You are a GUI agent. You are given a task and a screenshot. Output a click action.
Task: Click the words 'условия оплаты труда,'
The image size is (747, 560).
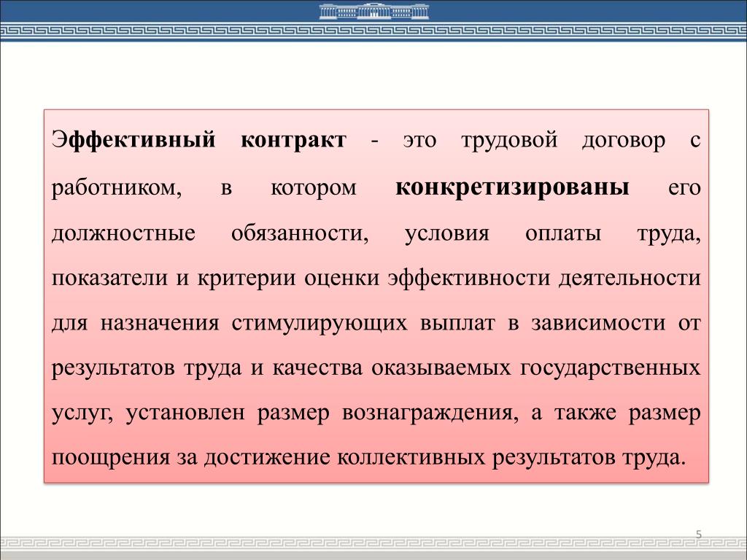point(553,234)
